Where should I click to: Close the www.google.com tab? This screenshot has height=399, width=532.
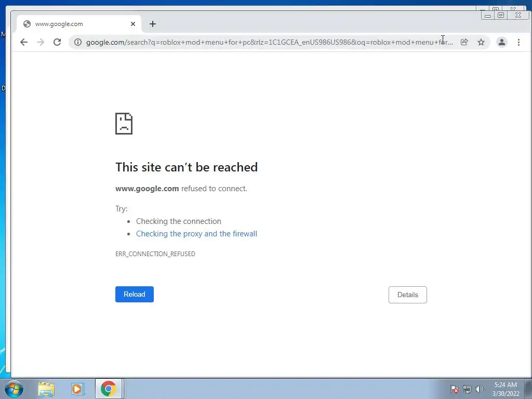[132, 24]
